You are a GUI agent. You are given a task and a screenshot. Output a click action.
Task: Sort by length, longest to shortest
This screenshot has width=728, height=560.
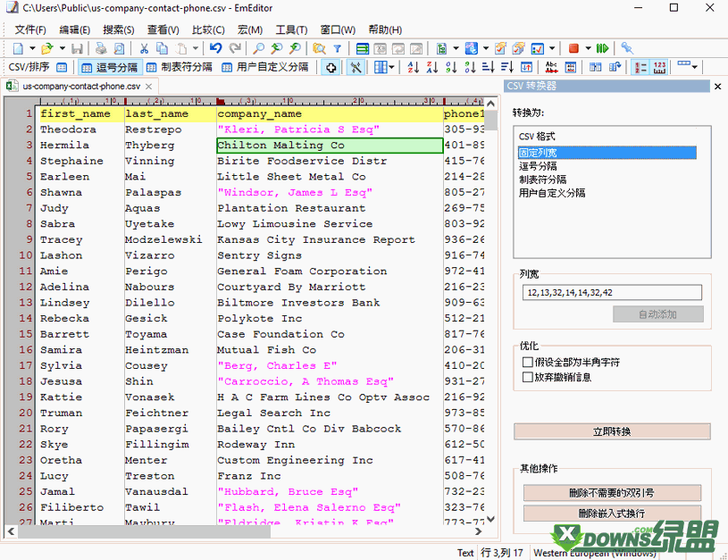507,67
